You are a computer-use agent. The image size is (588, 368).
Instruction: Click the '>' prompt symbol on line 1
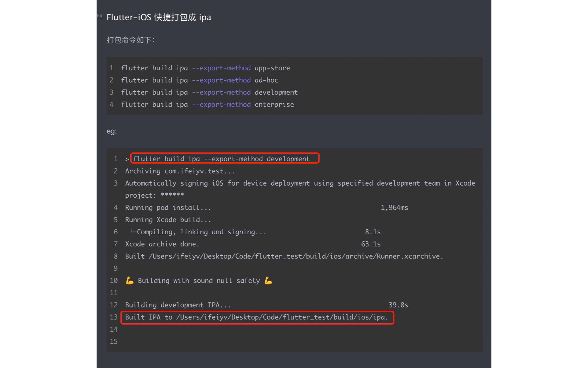click(x=127, y=159)
